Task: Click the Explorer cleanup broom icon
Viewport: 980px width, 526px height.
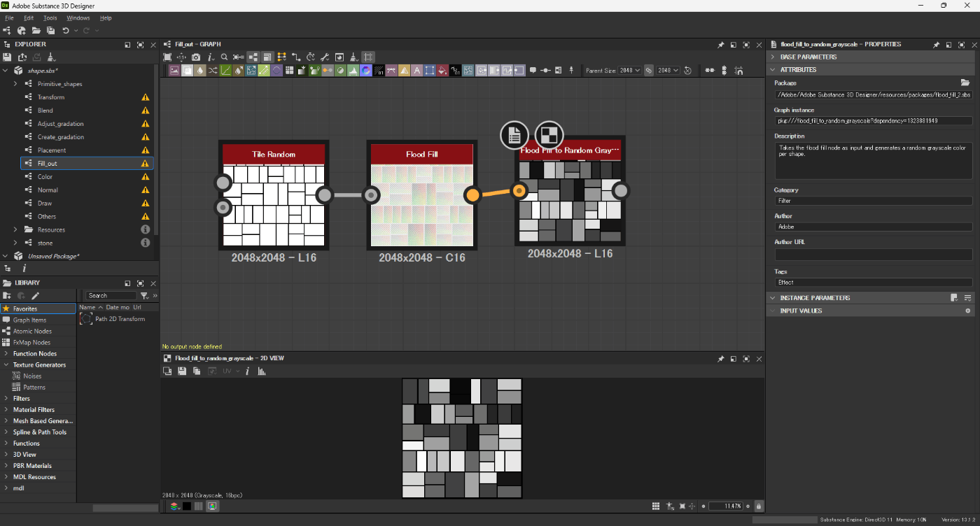Action: click(x=51, y=57)
